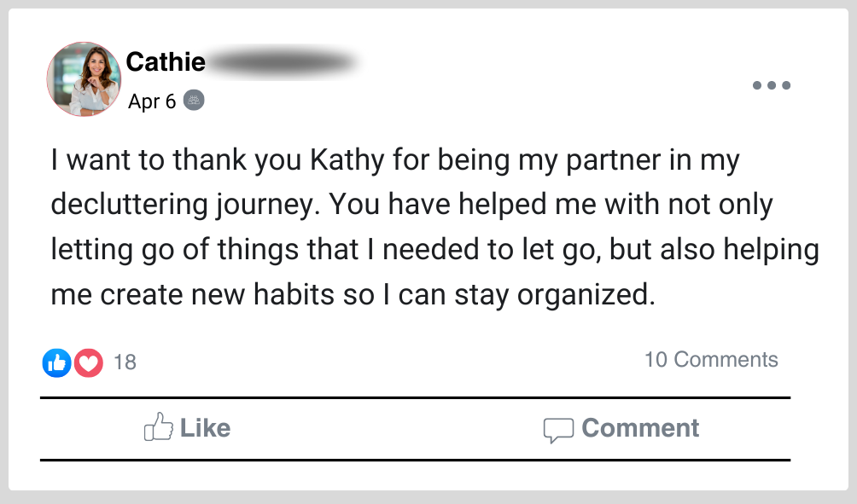Expand the 10 Comments link
Viewport: 857px width, 504px height.
click(x=711, y=359)
